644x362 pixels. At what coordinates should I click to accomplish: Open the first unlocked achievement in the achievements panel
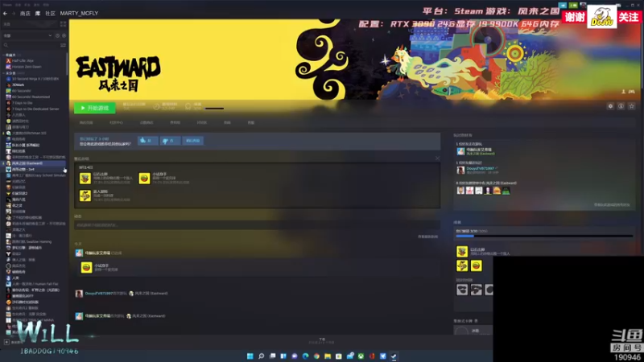(x=462, y=251)
